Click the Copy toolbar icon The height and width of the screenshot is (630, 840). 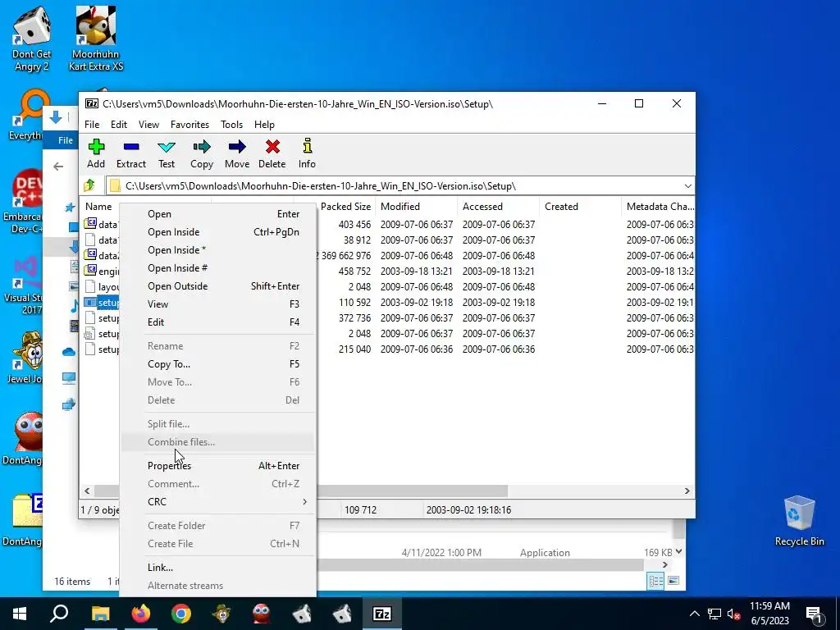(x=202, y=147)
